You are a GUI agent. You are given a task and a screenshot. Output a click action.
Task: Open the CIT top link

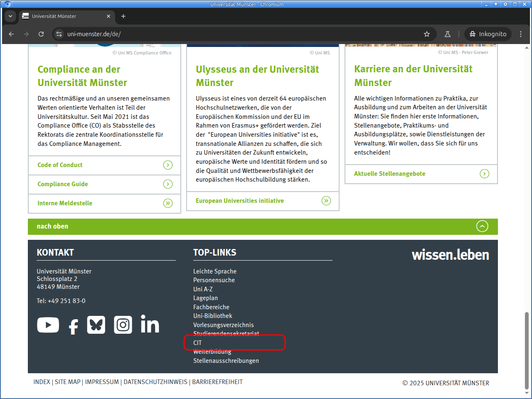point(197,343)
